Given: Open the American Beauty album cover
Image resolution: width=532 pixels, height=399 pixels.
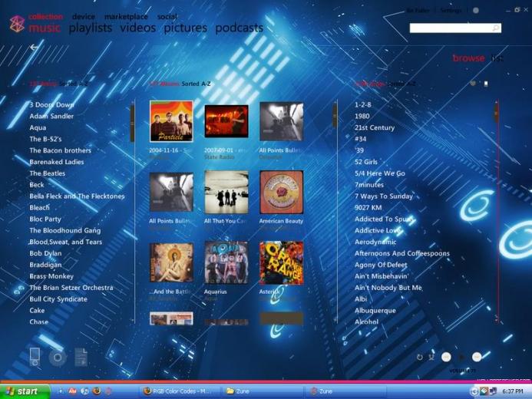Looking at the screenshot, I should pos(281,193).
